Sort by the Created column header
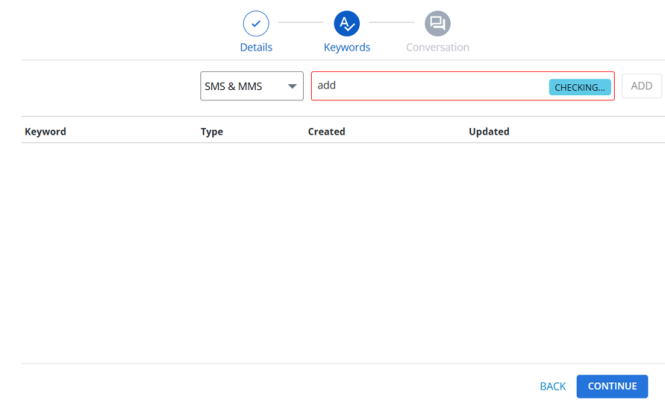 pyautogui.click(x=326, y=131)
